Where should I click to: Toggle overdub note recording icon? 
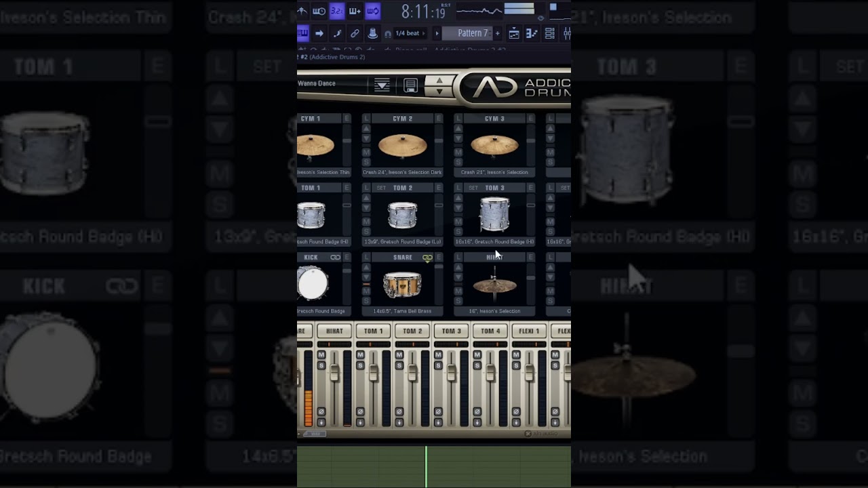tap(355, 11)
